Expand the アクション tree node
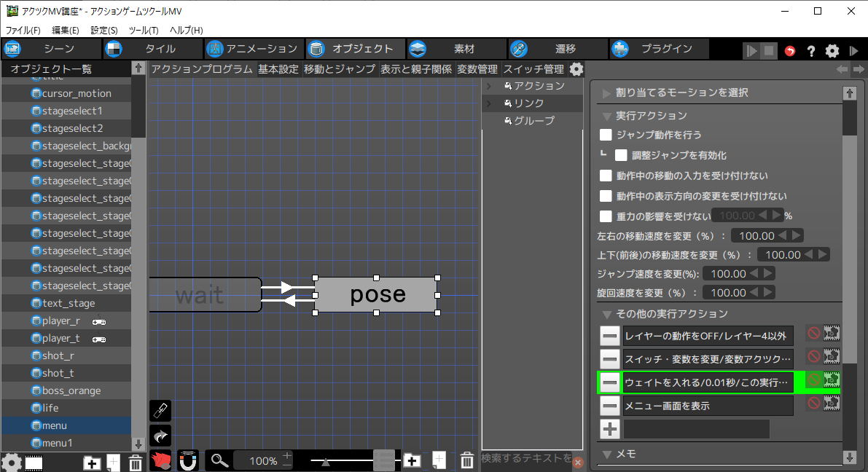This screenshot has height=472, width=868. click(x=489, y=86)
